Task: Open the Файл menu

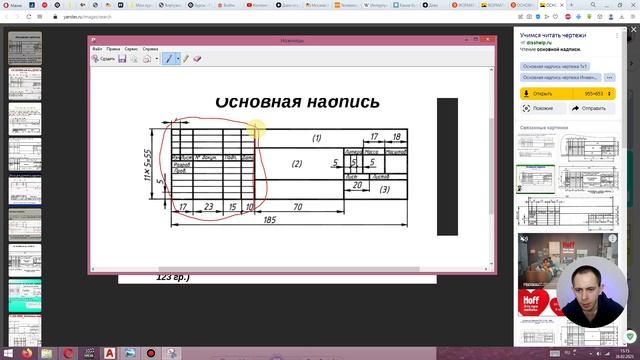Action: [97, 49]
